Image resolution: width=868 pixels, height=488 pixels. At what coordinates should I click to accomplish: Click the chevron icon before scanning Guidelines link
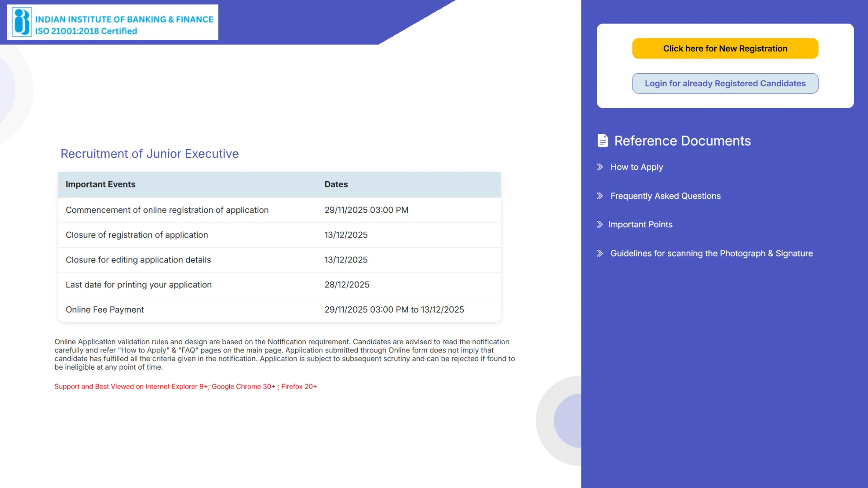[599, 253]
